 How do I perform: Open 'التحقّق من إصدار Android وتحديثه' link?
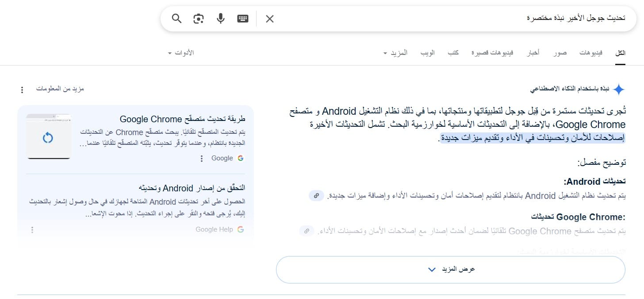(x=192, y=188)
